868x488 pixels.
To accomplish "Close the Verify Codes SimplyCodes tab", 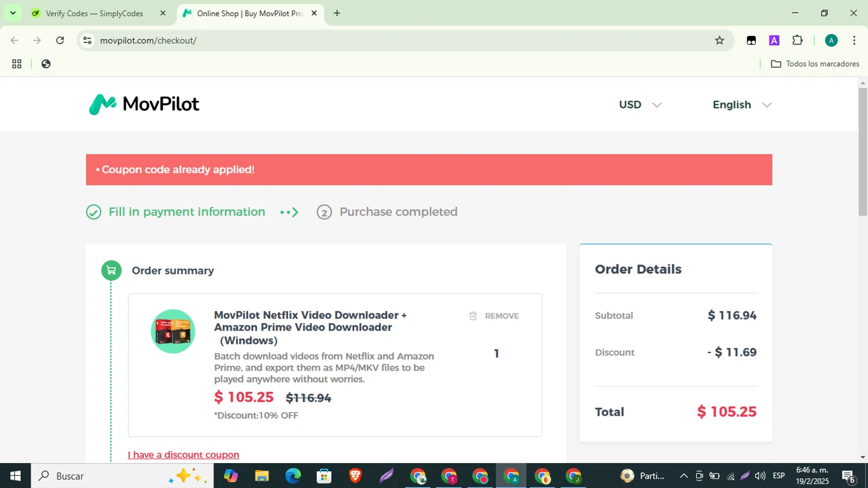I will (163, 13).
